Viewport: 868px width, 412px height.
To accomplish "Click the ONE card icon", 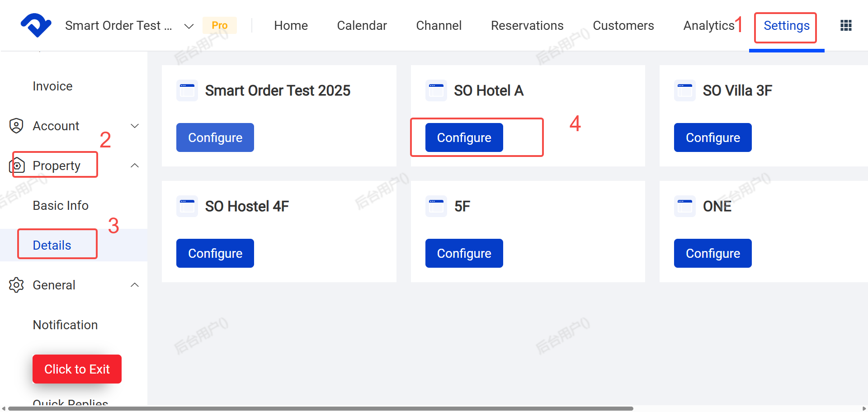I will point(685,206).
